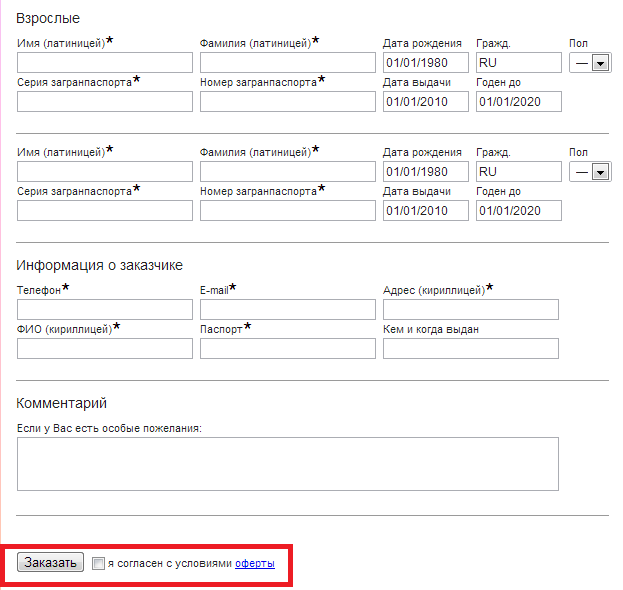Select second adult's Годен до field

coord(519,211)
